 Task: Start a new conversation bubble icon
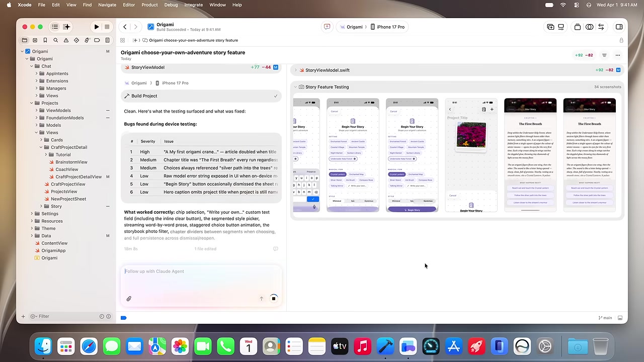point(327,27)
